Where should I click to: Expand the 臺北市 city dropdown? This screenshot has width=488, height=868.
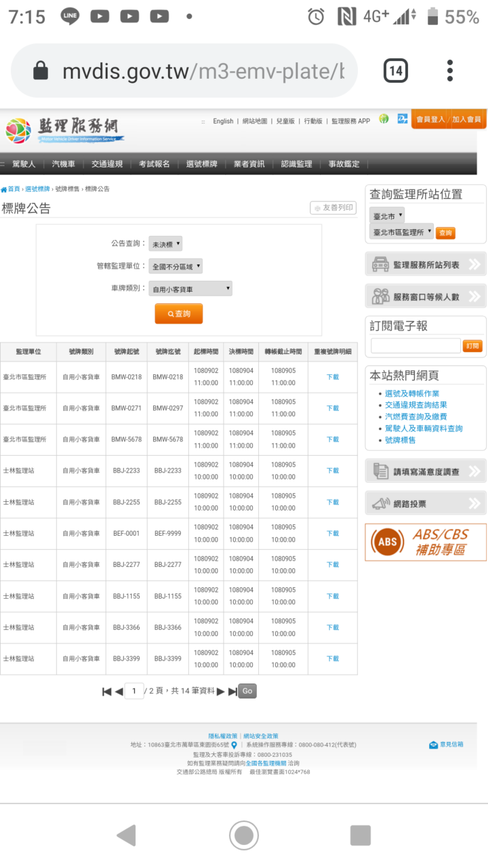coord(387,216)
